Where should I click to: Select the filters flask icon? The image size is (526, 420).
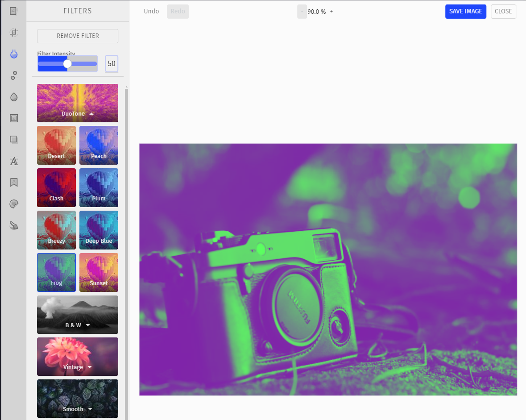click(14, 54)
